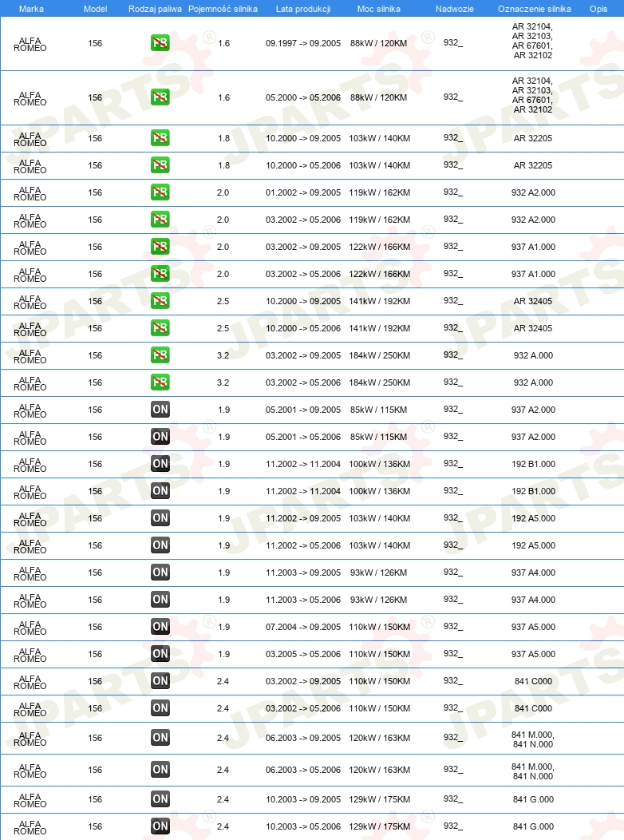
Task: Click the Marka column header
Action: coord(31,9)
